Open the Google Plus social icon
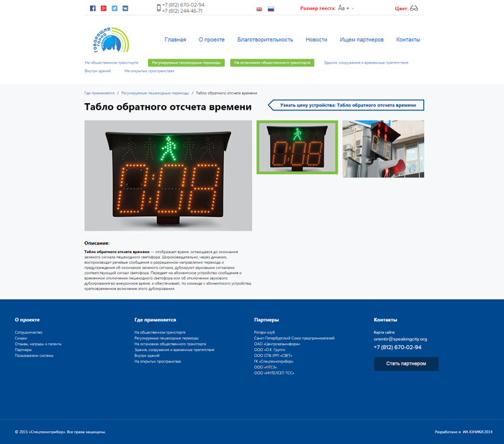504x444 pixels. tap(104, 9)
